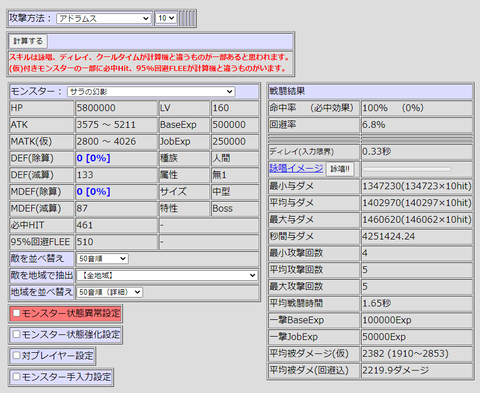Click the LV value 160
Screen dimensions: 480x393
[x=221, y=108]
